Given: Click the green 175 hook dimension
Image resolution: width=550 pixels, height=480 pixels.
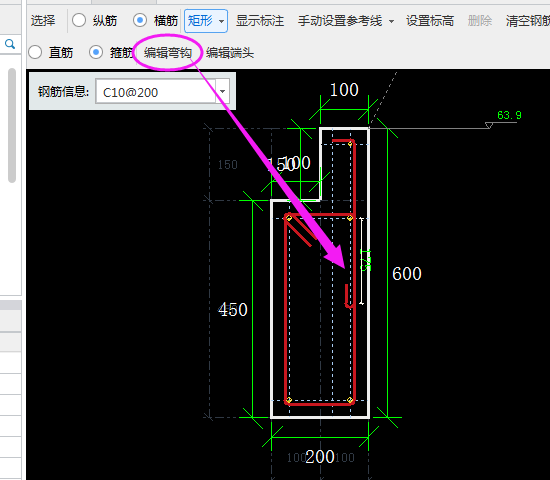Looking at the screenshot, I should click(365, 260).
